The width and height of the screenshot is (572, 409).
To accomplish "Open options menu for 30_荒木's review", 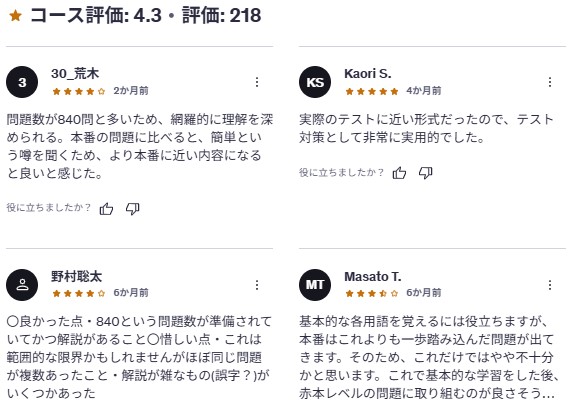I will (257, 82).
